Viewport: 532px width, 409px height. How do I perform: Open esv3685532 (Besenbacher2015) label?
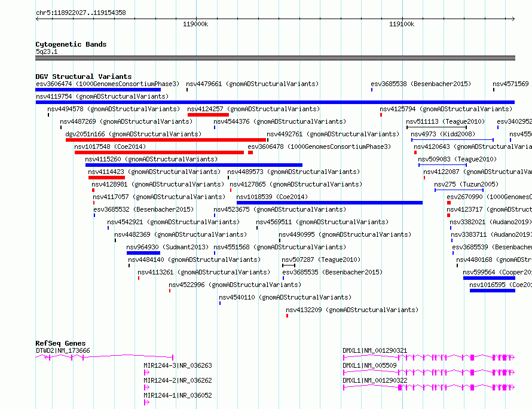point(143,209)
